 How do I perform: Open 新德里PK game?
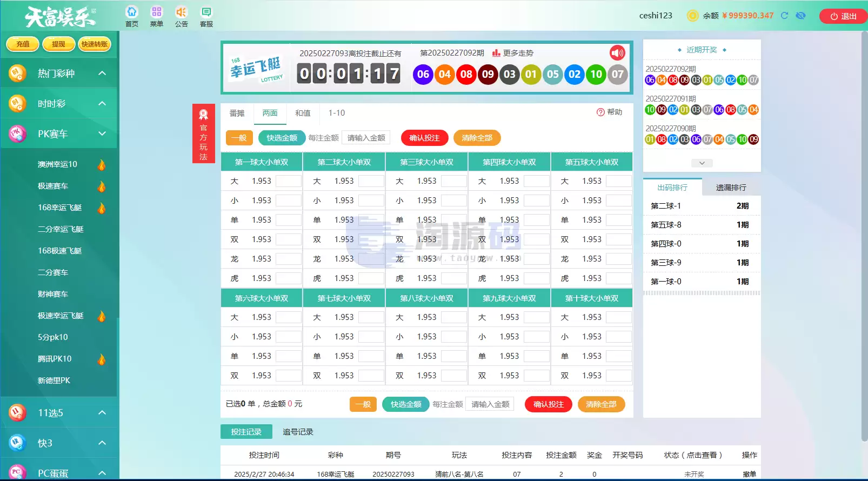coord(54,380)
